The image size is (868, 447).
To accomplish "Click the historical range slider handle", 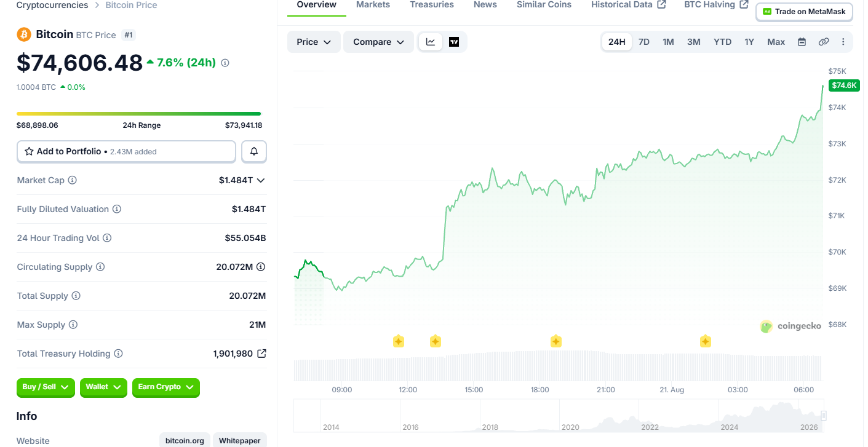I will 824,416.
